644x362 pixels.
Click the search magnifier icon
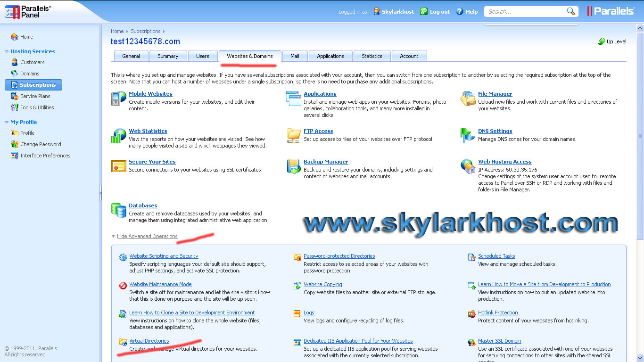[x=570, y=11]
